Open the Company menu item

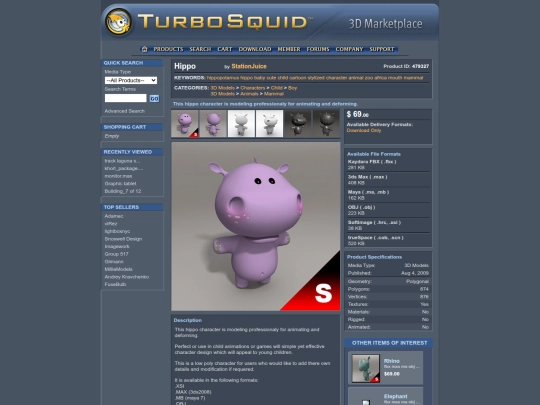pyautogui.click(x=349, y=49)
